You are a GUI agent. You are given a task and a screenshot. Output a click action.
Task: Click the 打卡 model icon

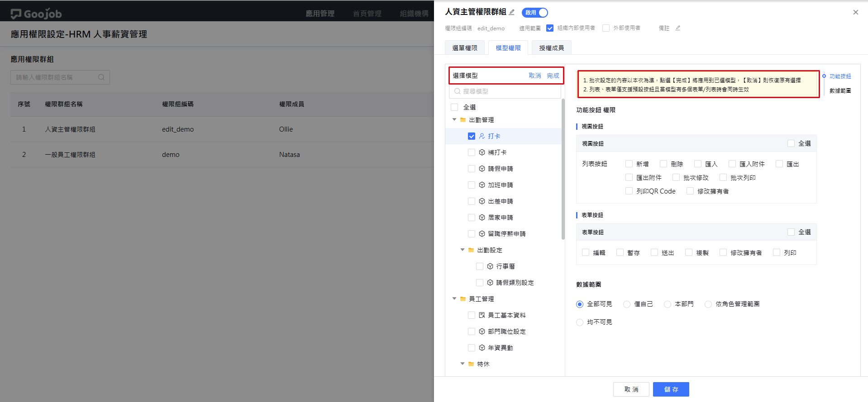click(482, 136)
